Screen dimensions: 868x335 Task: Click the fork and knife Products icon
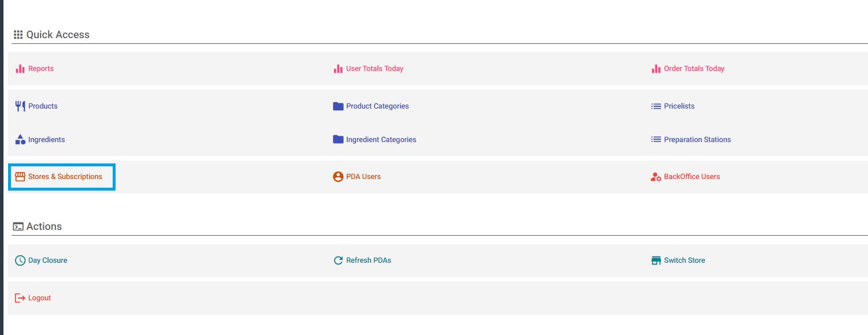tap(20, 106)
